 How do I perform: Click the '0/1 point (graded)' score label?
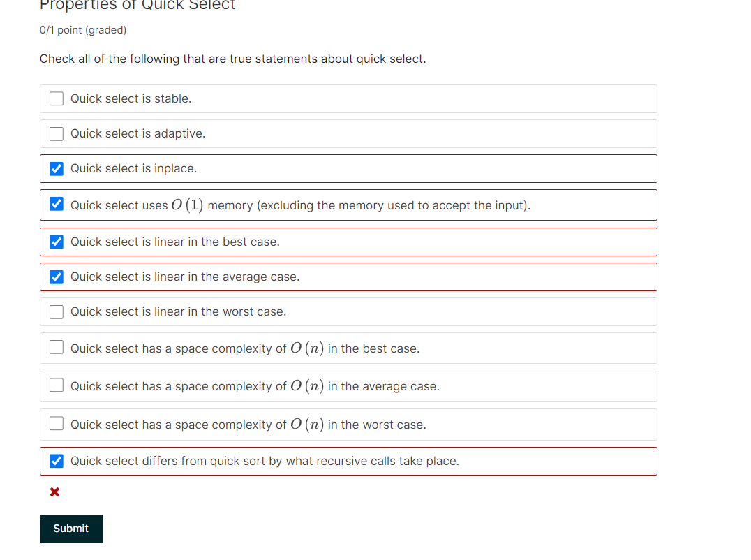coord(82,30)
